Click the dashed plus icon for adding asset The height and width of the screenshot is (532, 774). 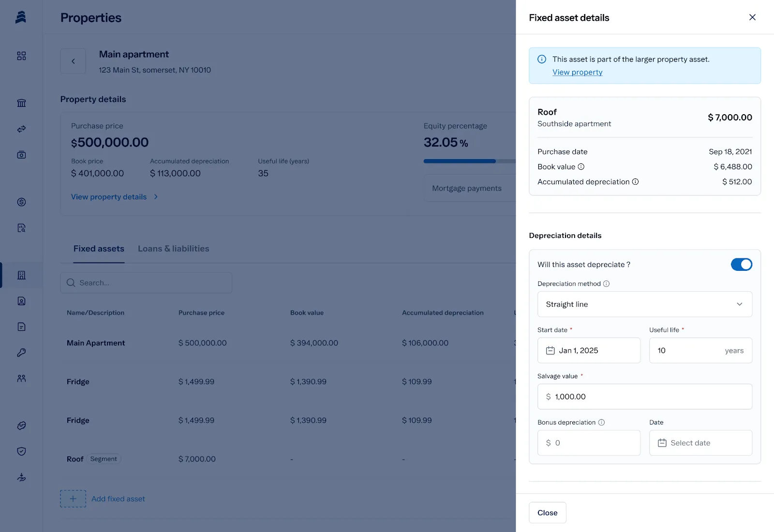[73, 499]
